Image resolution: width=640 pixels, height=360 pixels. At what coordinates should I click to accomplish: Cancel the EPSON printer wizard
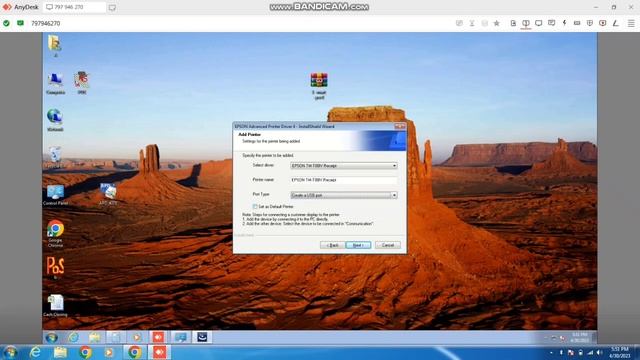[x=388, y=245]
